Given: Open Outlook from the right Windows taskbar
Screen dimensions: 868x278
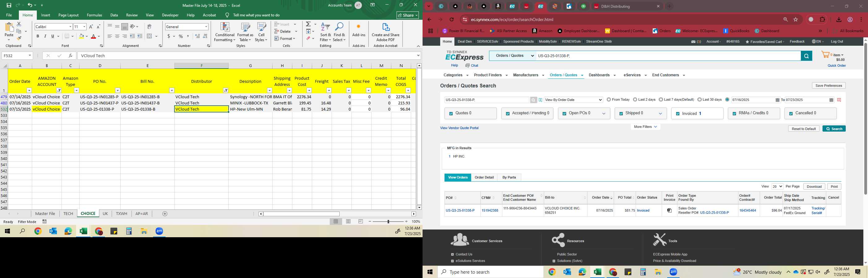Looking at the screenshot, I should [567, 272].
